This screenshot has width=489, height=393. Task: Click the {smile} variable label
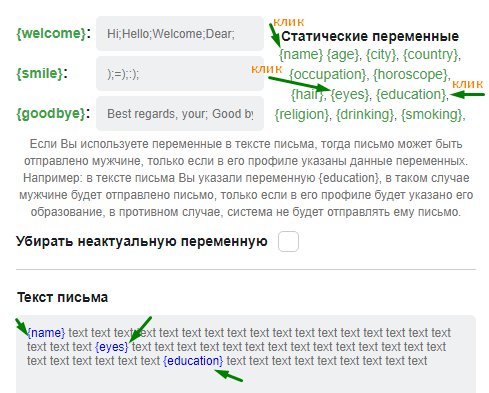(40, 73)
